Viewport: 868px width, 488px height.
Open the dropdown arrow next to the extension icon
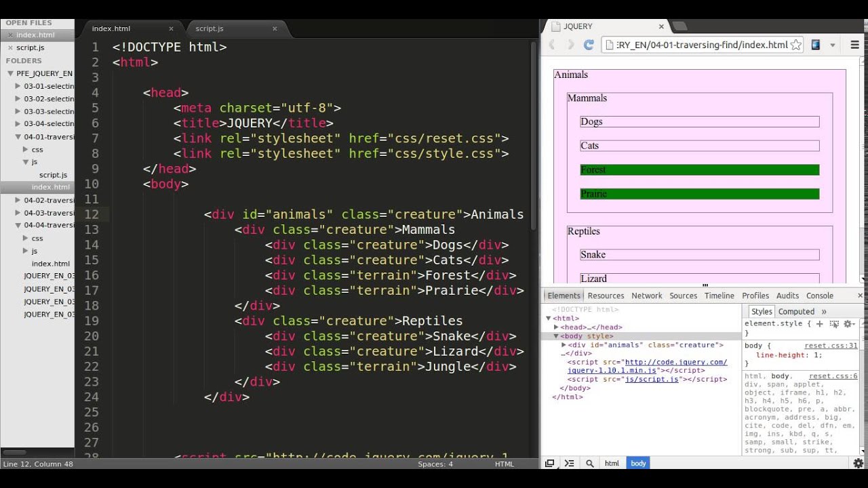(833, 45)
